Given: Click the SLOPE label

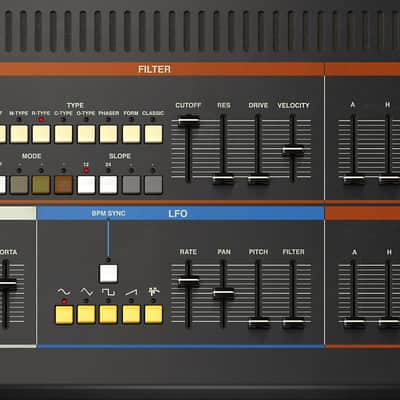Looking at the screenshot, I should coord(120,156).
